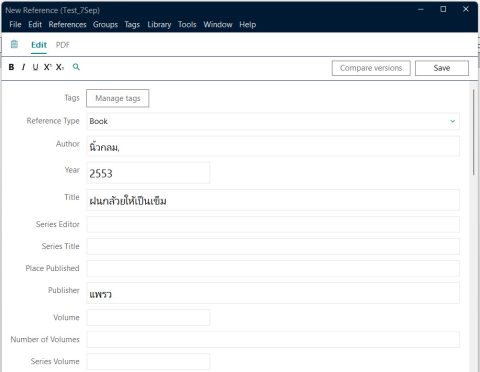Open the Window menu
This screenshot has height=372, width=480.
218,25
